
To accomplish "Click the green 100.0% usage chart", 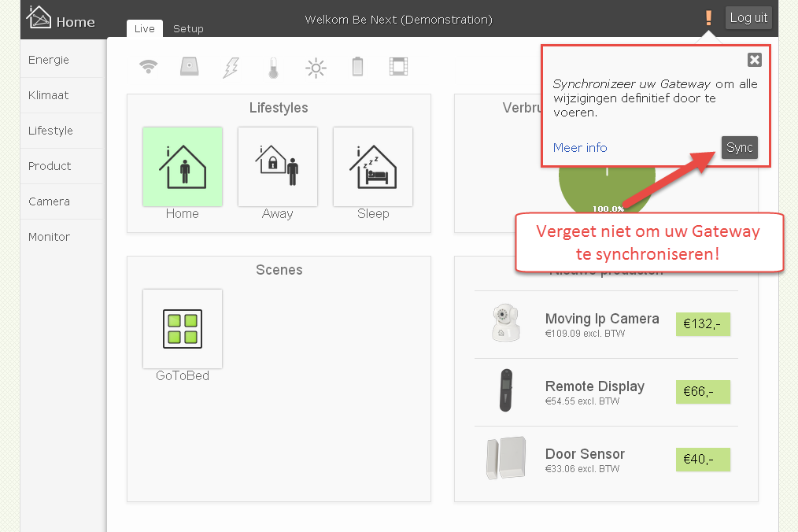I will (607, 190).
